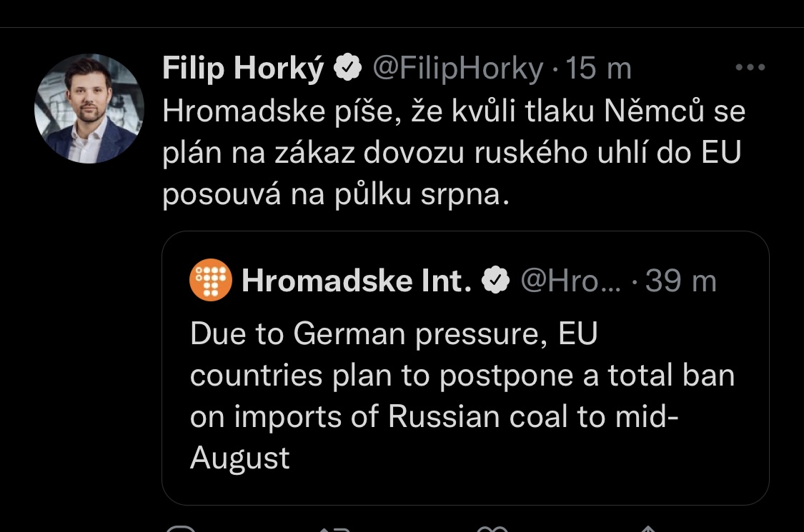This screenshot has width=804, height=532.
Task: Open the Hromadske Int. account name
Action: point(357,282)
